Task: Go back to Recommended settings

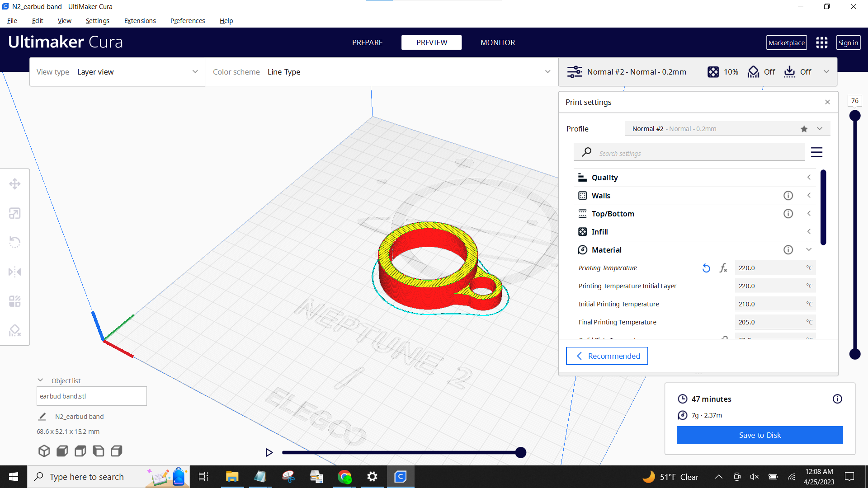Action: click(607, 356)
